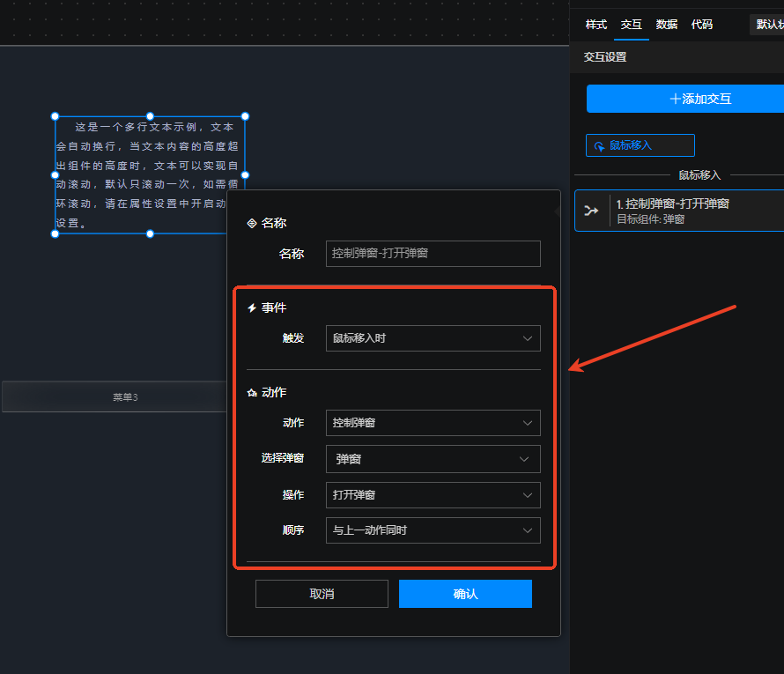Image resolution: width=784 pixels, height=674 pixels.
Task: Expand the 动作 dropdown showing 控制弹窗
Action: pos(433,423)
